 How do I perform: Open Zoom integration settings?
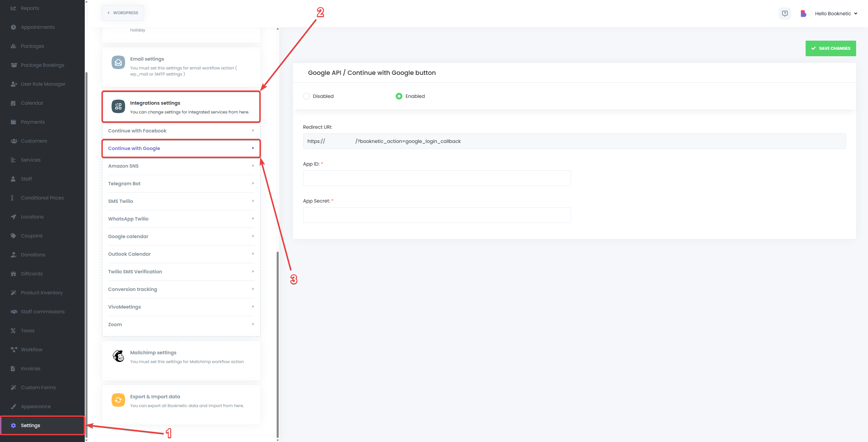click(181, 324)
